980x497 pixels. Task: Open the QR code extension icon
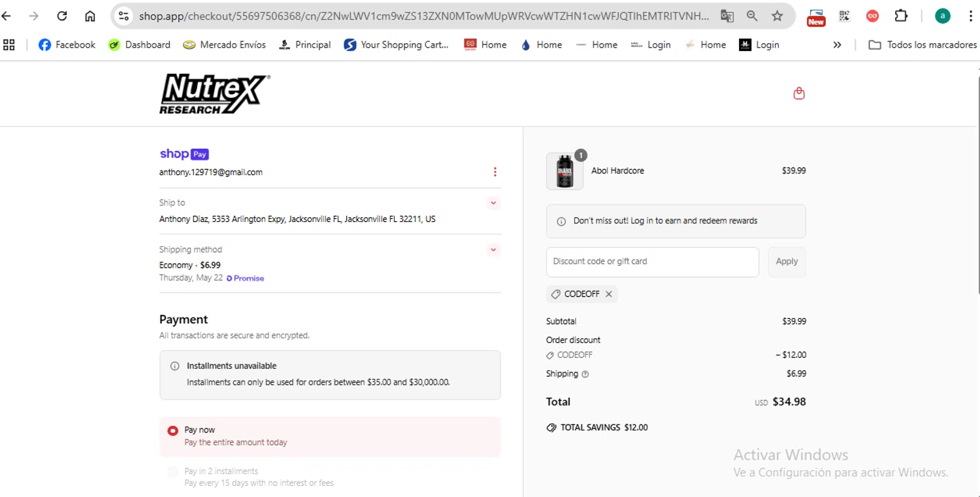(x=844, y=16)
